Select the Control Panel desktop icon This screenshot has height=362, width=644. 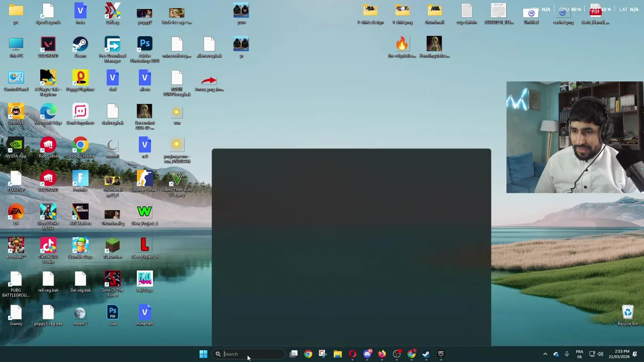tap(16, 81)
